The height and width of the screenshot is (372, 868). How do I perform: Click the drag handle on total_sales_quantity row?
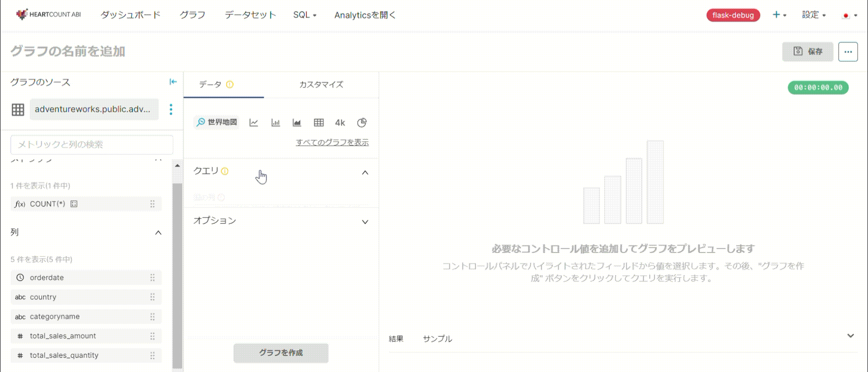point(152,355)
